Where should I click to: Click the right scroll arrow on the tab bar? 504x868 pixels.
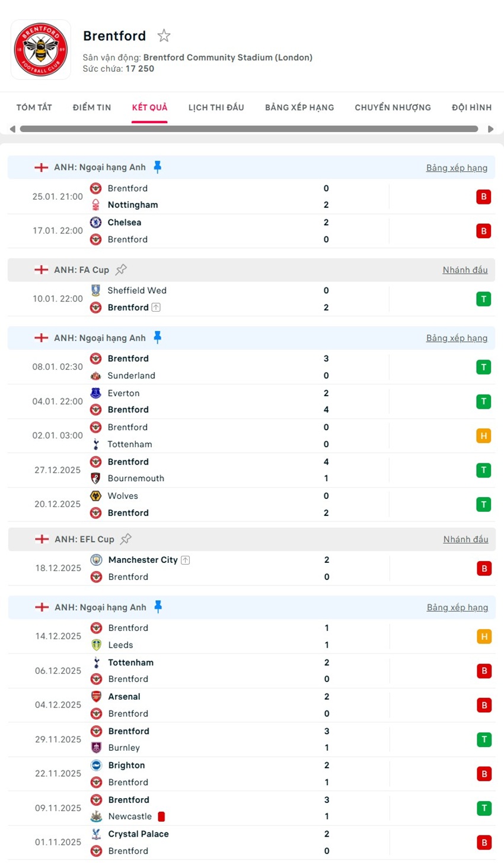click(491, 129)
